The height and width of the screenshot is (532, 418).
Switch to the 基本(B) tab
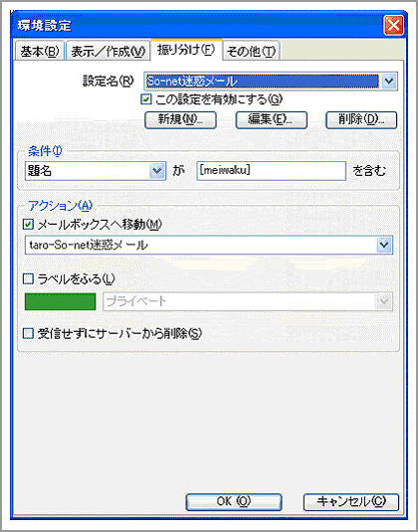point(40,52)
